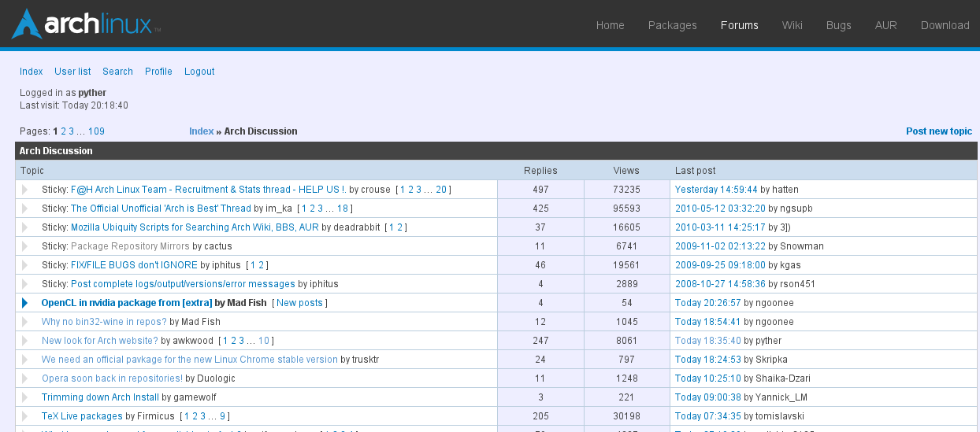This screenshot has width=980, height=432.
Task: Open last post 2010-03-11 14:25:17
Action: [x=720, y=227]
